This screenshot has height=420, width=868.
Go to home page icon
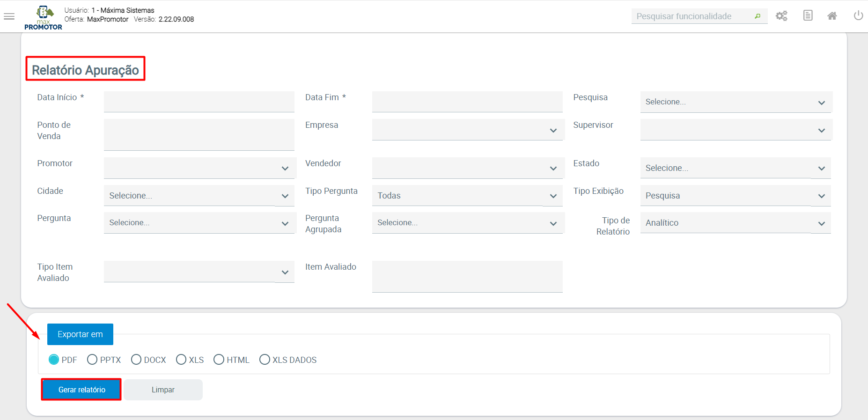click(x=832, y=16)
